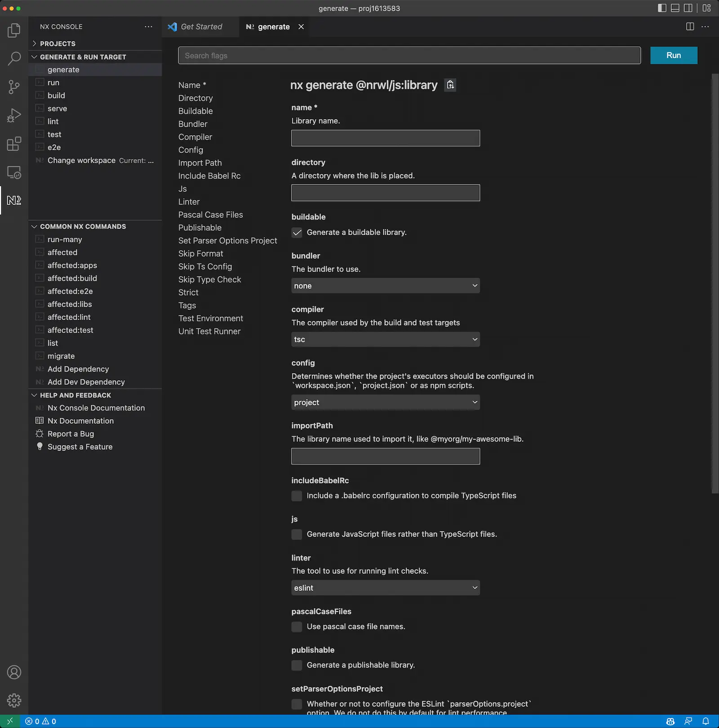719x728 pixels.
Task: Open the Nx Console sidebar icon
Action: (x=14, y=200)
